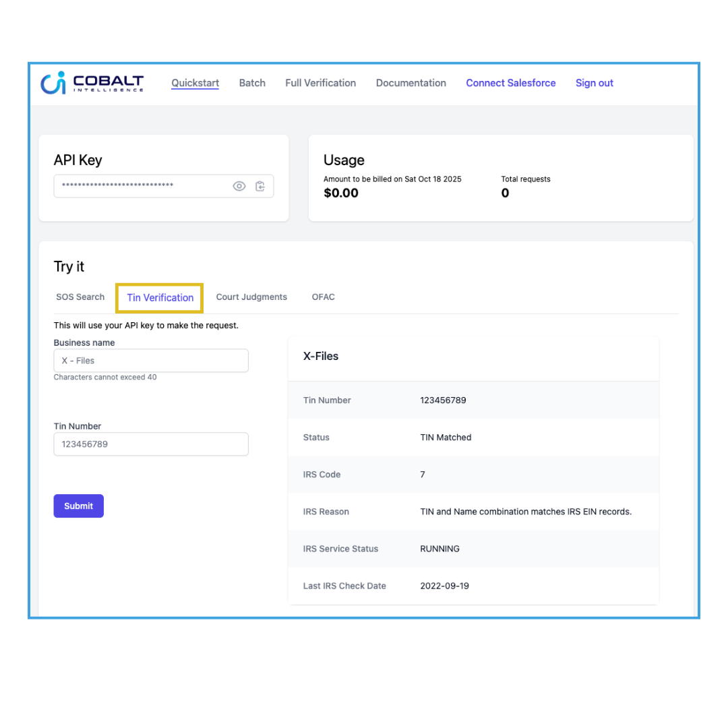Image resolution: width=728 pixels, height=728 pixels.
Task: Sign out of the account
Action: [x=595, y=83]
